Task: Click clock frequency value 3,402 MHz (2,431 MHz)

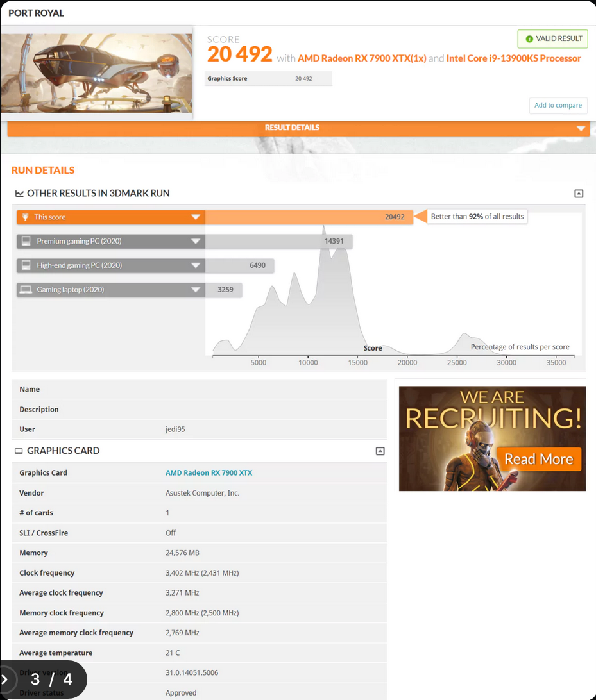Action: point(202,573)
